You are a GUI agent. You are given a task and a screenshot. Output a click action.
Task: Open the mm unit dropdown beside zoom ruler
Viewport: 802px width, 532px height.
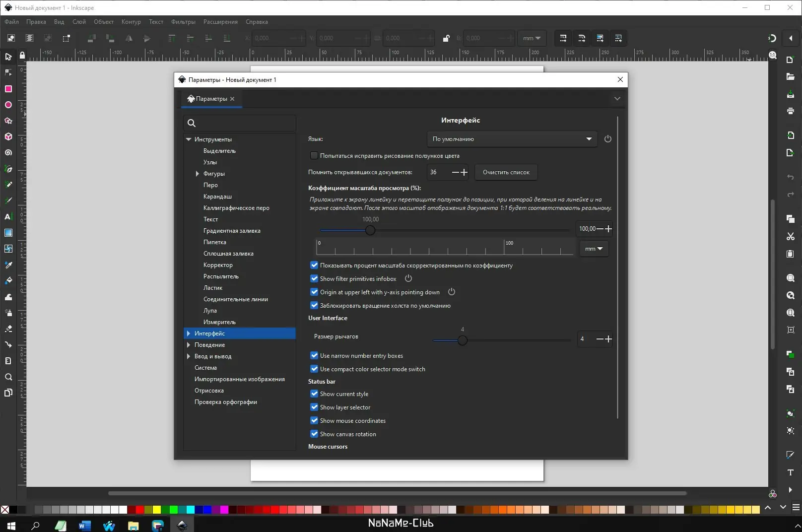[594, 249]
